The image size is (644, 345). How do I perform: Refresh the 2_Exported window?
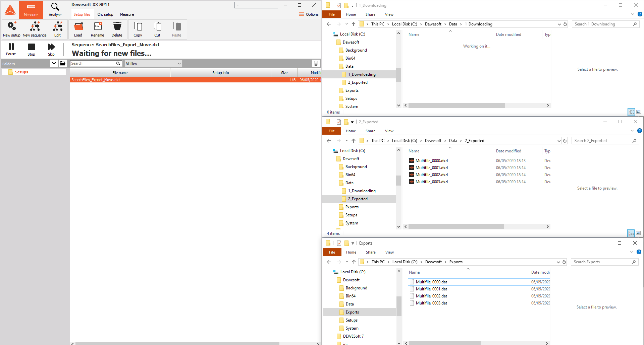pyautogui.click(x=565, y=141)
